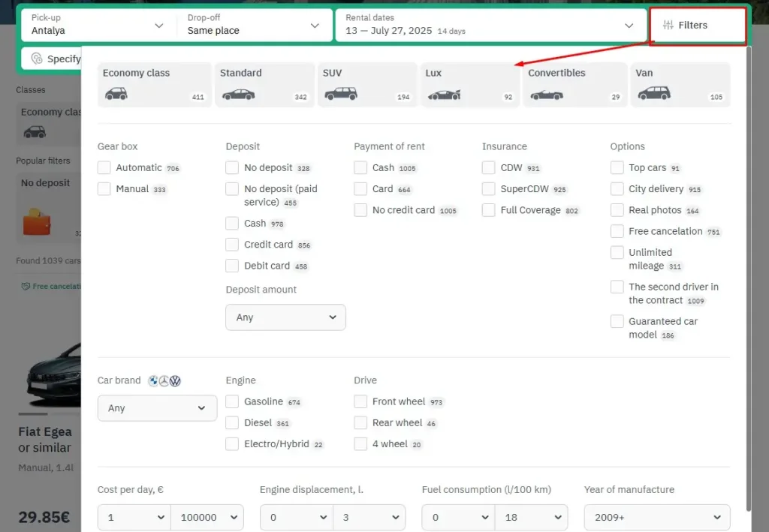The width and height of the screenshot is (769, 532).
Task: Expand the Car brand dropdown
Action: click(157, 408)
